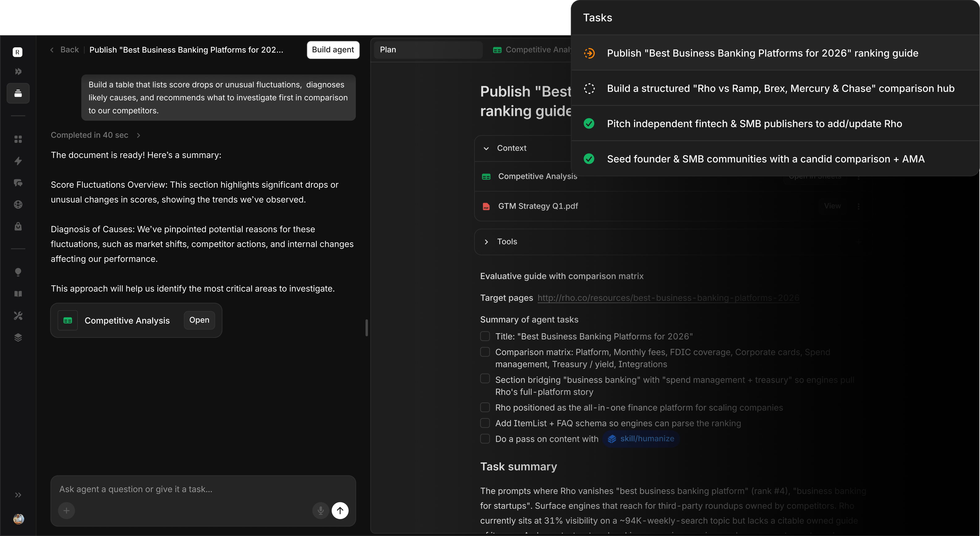The image size is (980, 536).
Task: Click the skill/humanize chip
Action: (641, 439)
